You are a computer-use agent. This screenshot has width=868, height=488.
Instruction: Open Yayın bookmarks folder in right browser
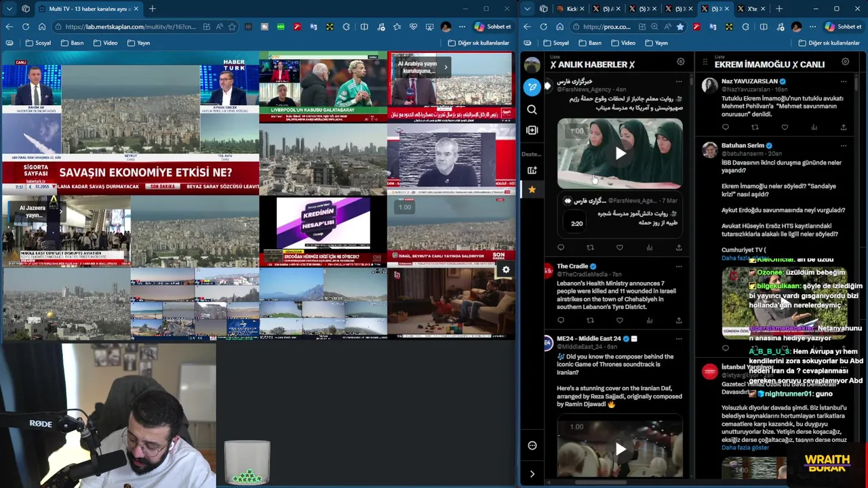[x=656, y=43]
